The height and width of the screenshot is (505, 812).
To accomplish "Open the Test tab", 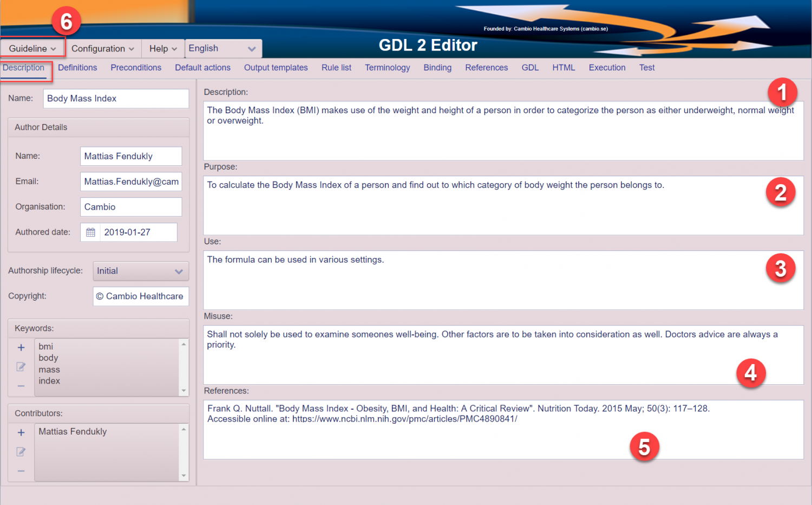I will pos(647,67).
